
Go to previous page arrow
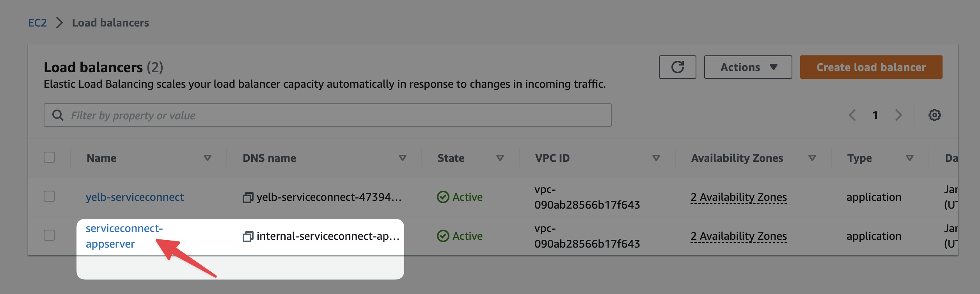852,115
